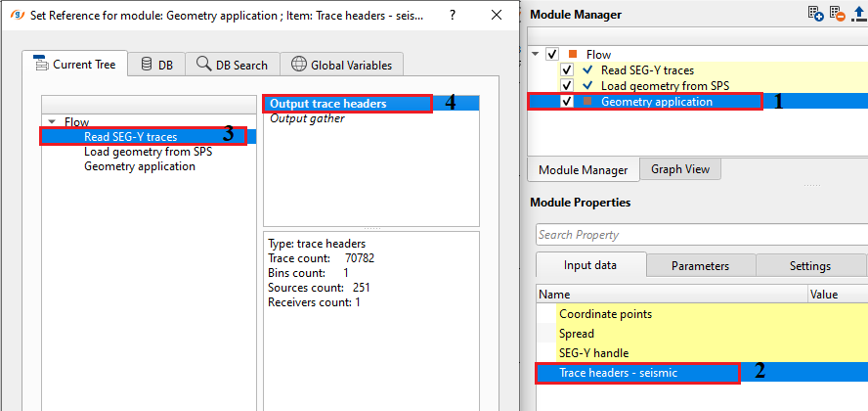Collapse the Flow node in Module Manager

click(x=536, y=55)
